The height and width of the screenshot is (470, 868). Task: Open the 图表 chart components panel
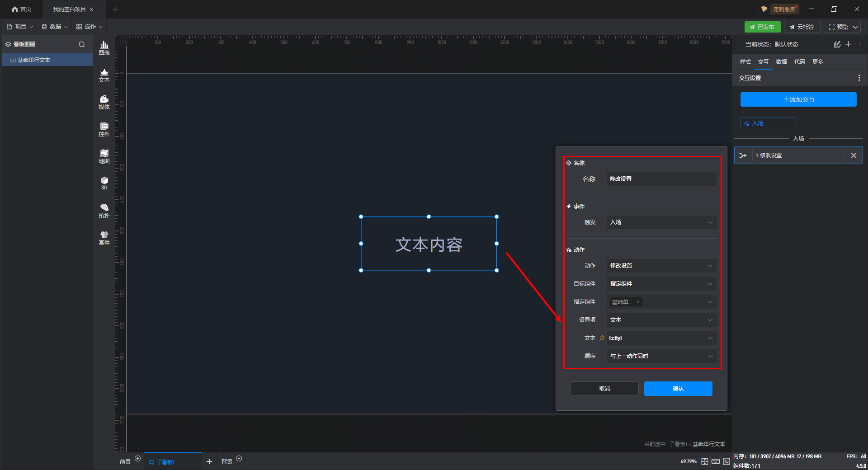coord(104,48)
